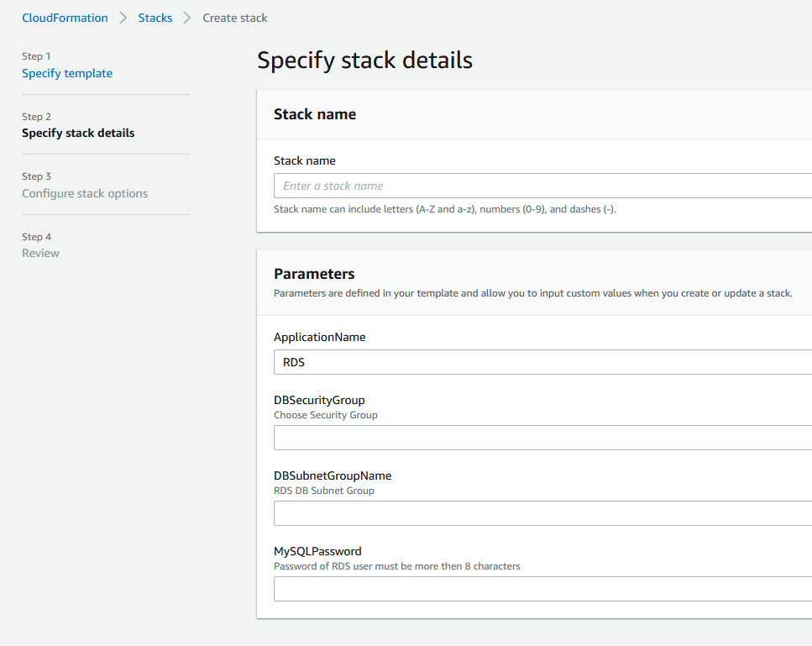Click the DBSubnetGroupName input box
The width and height of the screenshot is (812, 646).
[x=542, y=513]
